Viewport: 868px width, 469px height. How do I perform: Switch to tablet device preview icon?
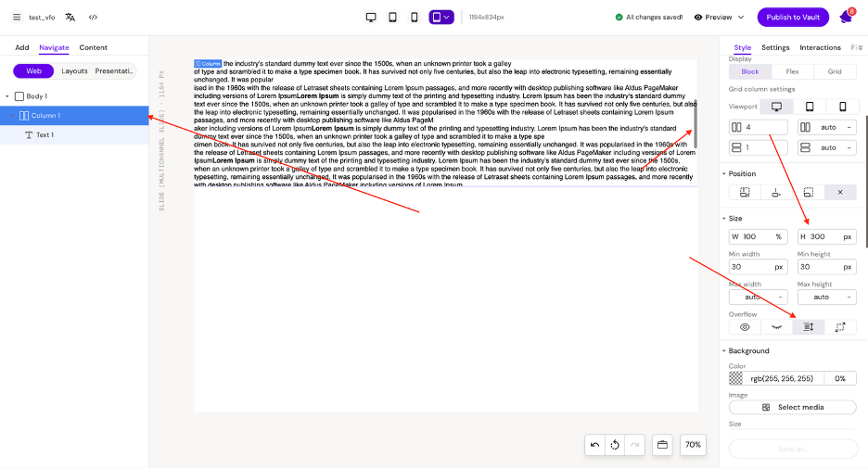392,17
